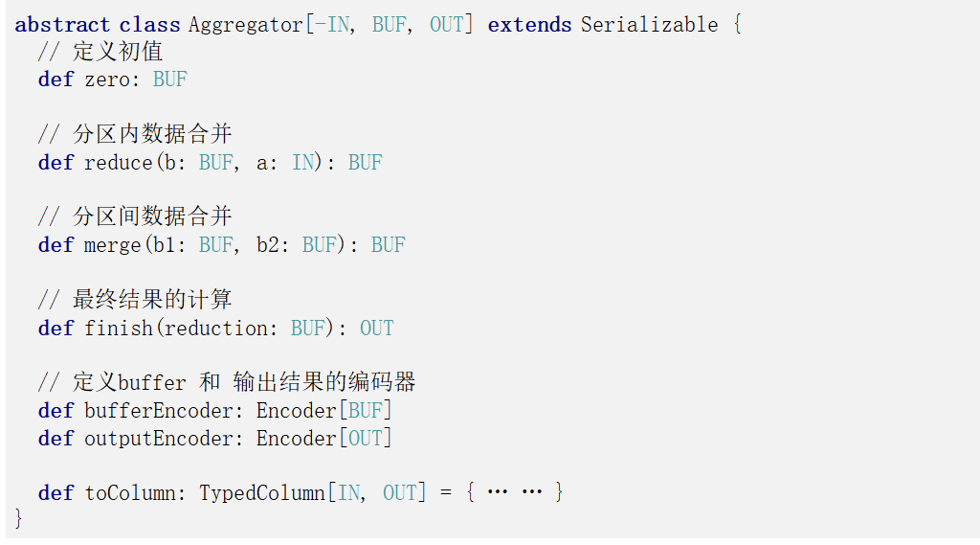Click the Aggregator class name

tap(246, 25)
